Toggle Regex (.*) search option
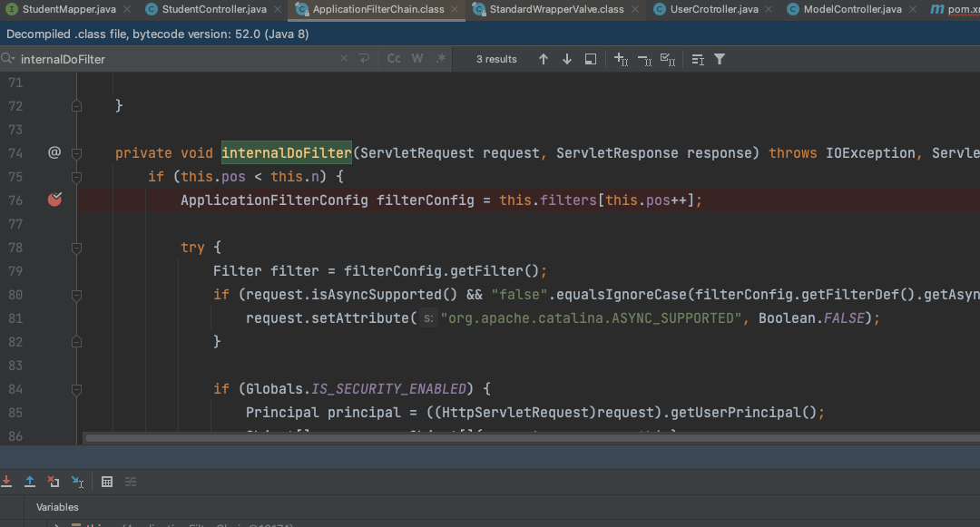 (x=441, y=59)
